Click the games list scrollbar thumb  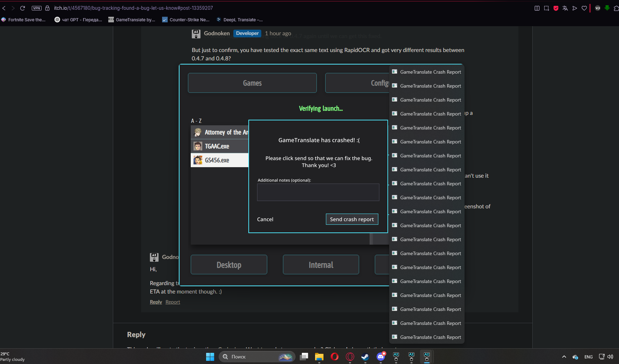pos(371,238)
